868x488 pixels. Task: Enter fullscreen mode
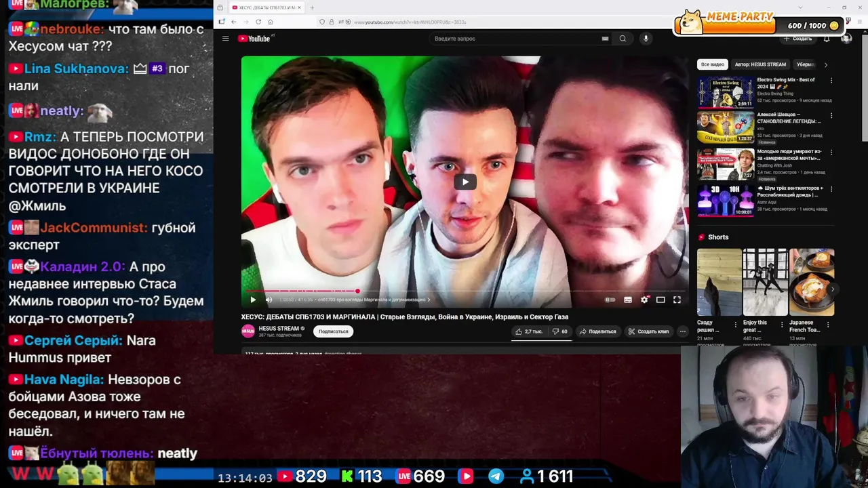[x=677, y=300]
